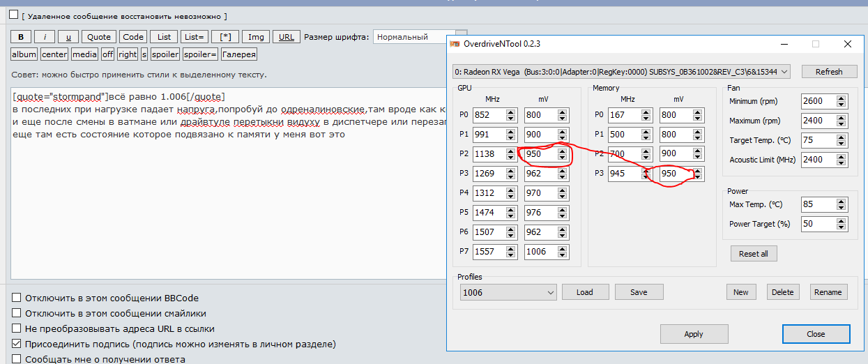This screenshot has height=364, width=868.
Task: Load the selected profile
Action: pos(585,292)
